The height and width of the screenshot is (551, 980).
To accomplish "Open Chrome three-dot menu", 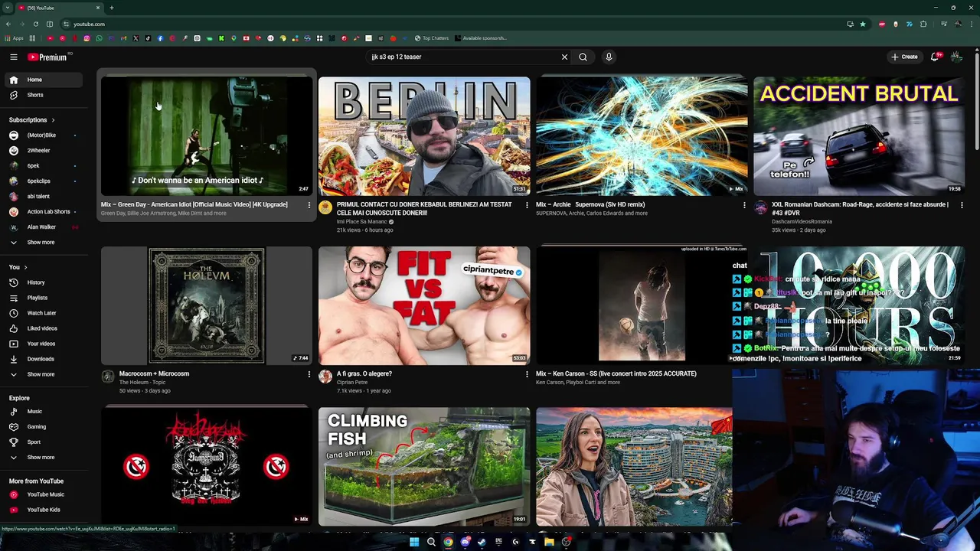I will (x=970, y=24).
